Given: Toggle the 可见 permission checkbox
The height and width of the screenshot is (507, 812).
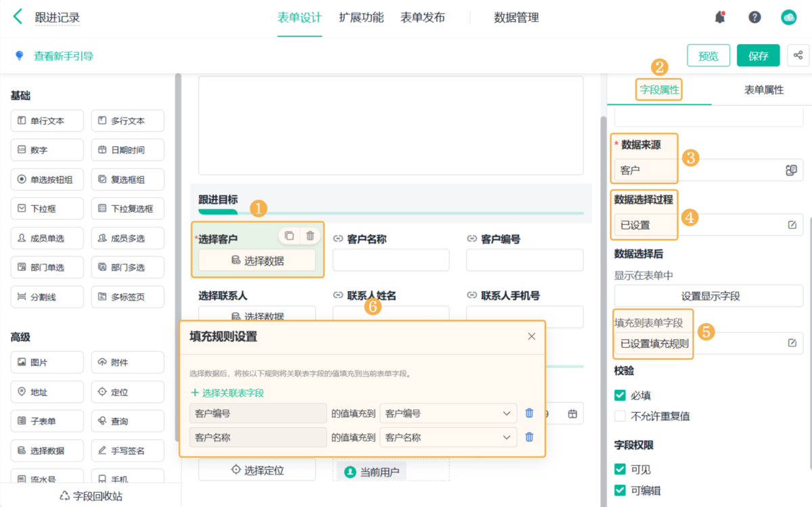Looking at the screenshot, I should click(x=620, y=469).
